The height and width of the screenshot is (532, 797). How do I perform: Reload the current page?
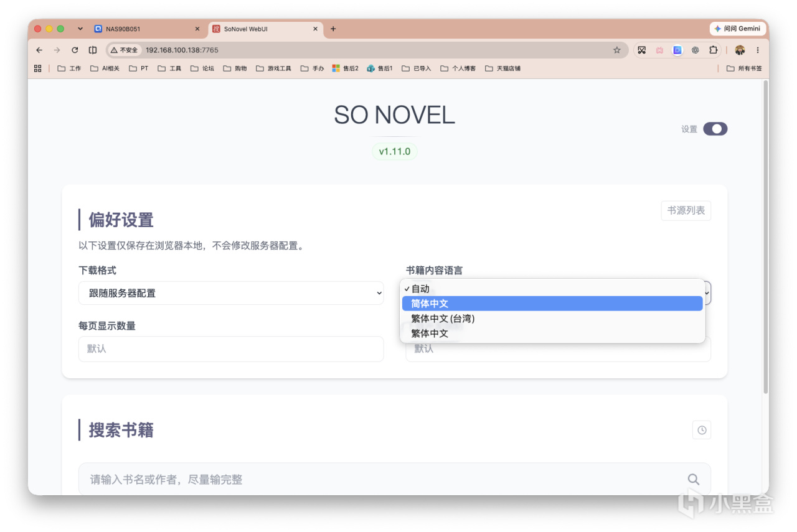pyautogui.click(x=75, y=50)
